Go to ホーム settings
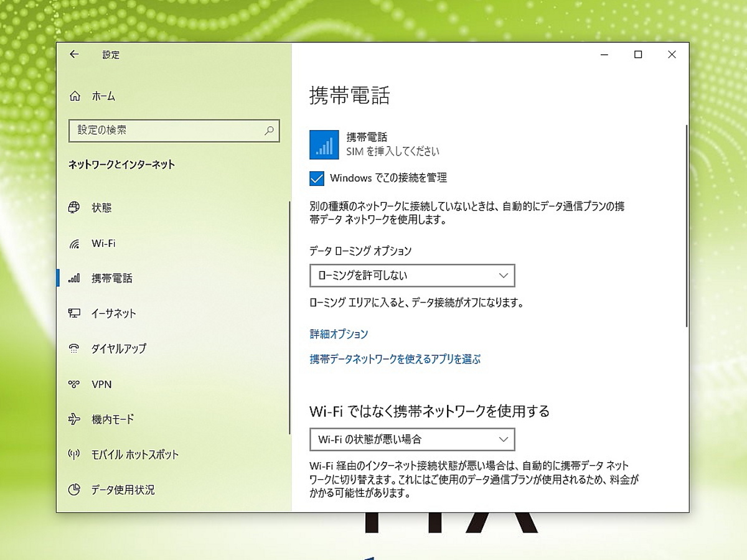This screenshot has height=560, width=747. point(103,96)
